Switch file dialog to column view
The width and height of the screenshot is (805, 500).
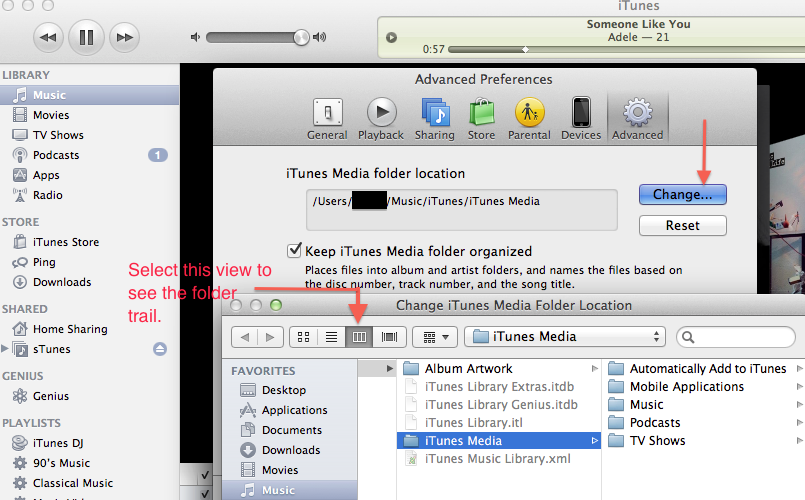pos(359,337)
